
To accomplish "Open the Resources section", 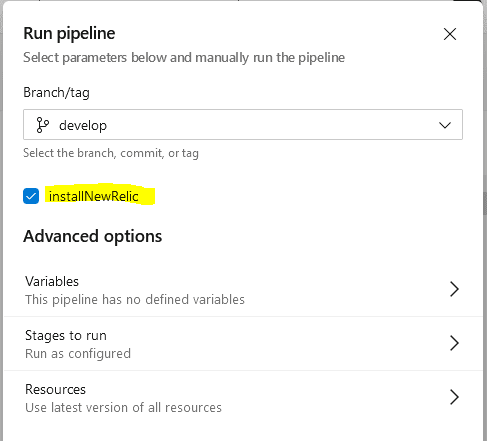I will point(243,398).
